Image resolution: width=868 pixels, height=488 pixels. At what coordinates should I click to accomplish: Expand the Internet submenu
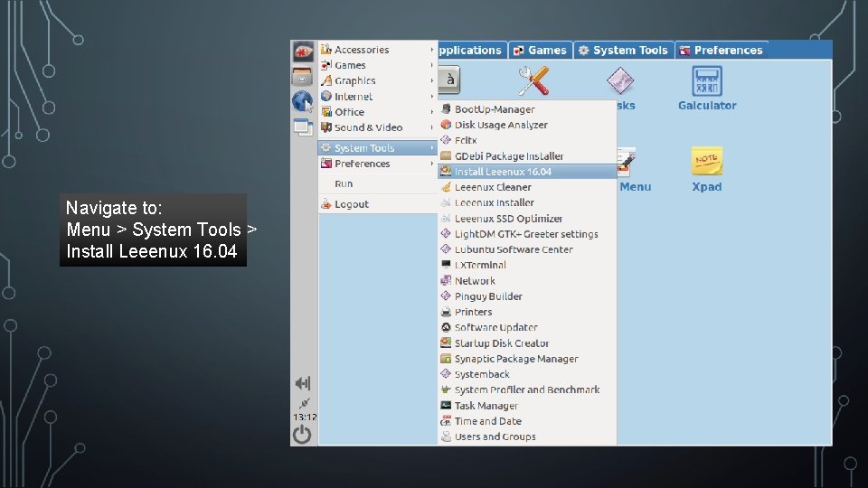point(378,97)
